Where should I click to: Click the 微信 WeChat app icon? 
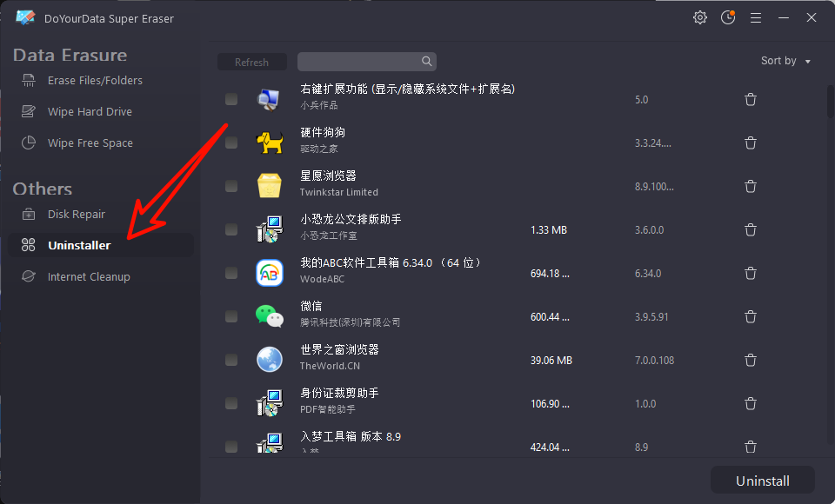(270, 316)
